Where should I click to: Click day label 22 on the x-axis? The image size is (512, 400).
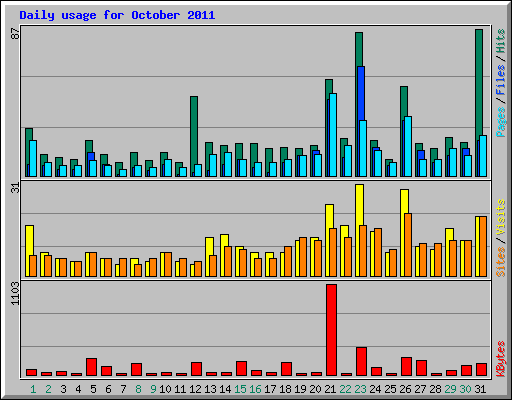coord(345,389)
